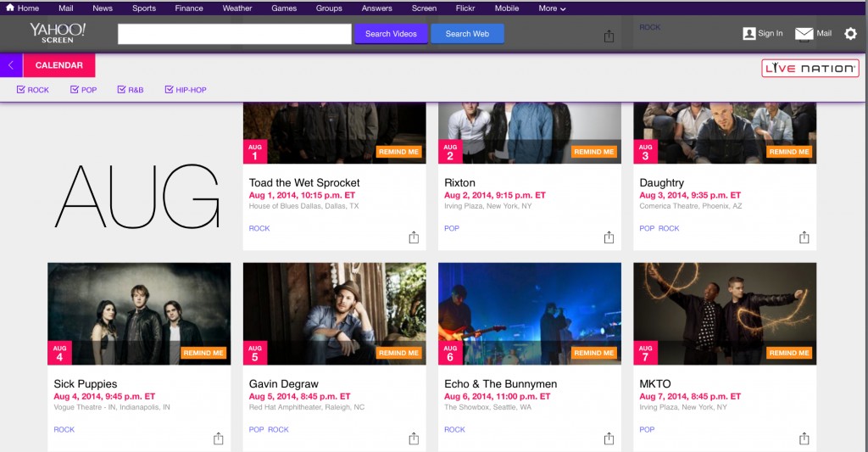Share the Gavin Degraw event

pyautogui.click(x=414, y=438)
